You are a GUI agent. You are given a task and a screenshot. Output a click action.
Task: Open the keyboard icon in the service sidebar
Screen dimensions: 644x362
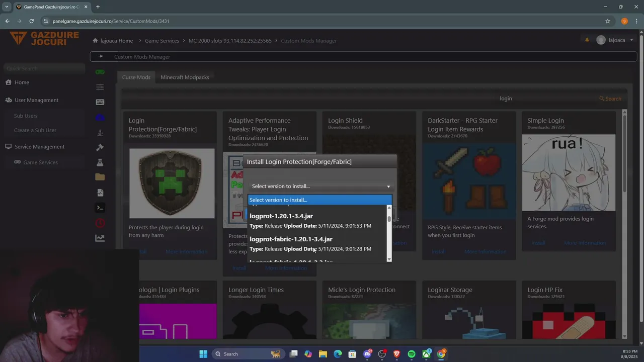coord(100,102)
